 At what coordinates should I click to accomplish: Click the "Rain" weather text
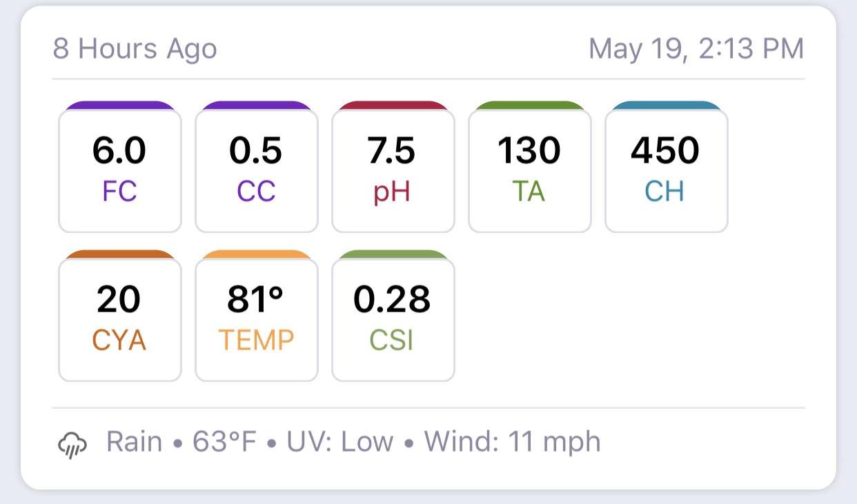135,441
